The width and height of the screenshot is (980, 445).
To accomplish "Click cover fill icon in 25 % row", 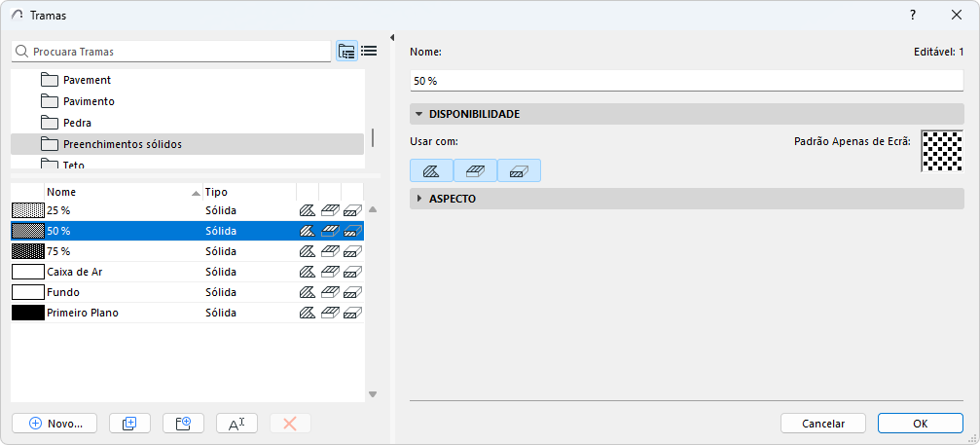I will 330,210.
